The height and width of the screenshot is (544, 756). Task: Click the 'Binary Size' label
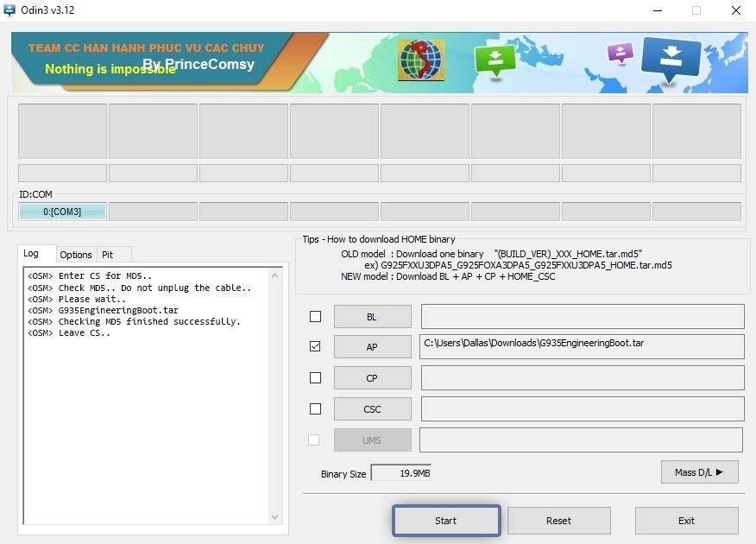coord(343,474)
